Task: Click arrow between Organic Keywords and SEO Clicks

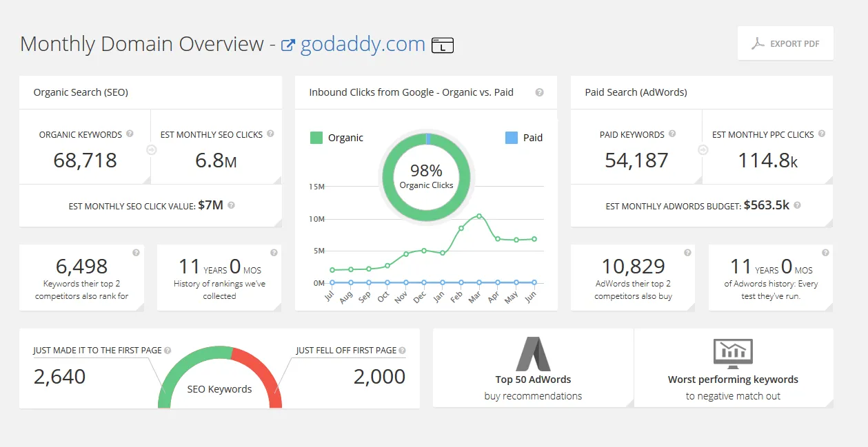Action: pos(151,149)
